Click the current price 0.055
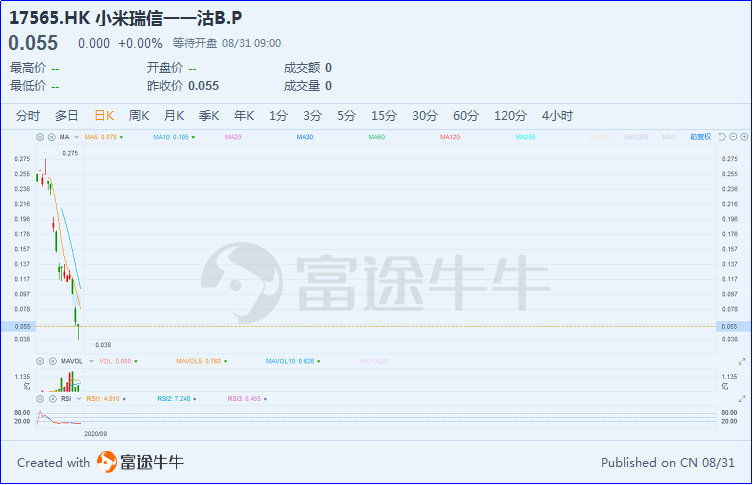The height and width of the screenshot is (485, 753). [x=33, y=43]
